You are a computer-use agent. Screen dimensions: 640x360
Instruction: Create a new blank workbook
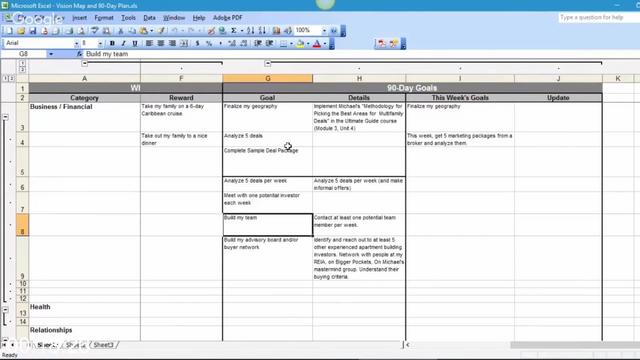(9, 31)
